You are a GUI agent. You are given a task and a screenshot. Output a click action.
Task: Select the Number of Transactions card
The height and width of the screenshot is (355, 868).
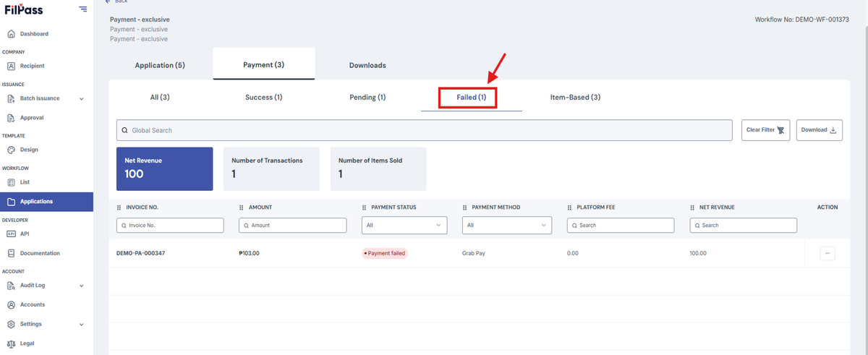tap(271, 168)
